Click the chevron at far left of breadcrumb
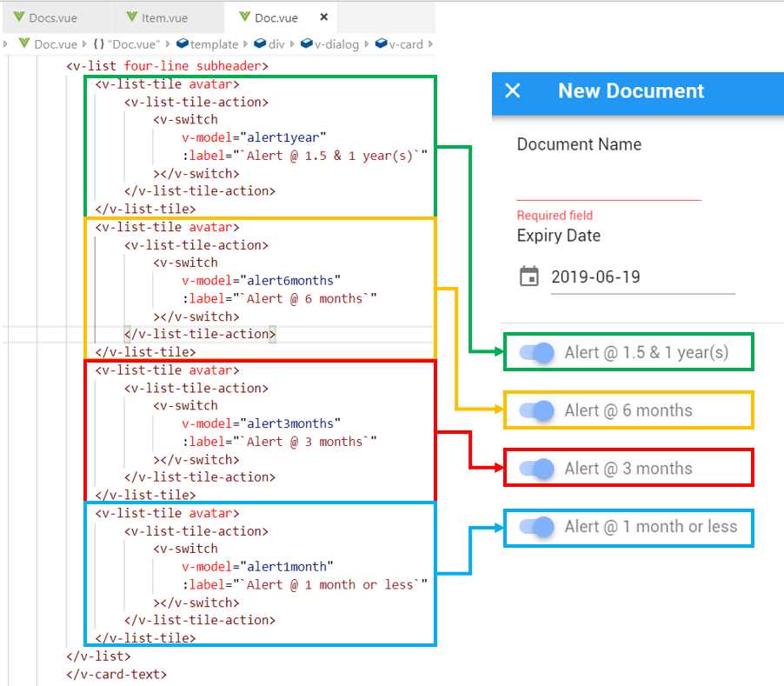 click(6, 43)
